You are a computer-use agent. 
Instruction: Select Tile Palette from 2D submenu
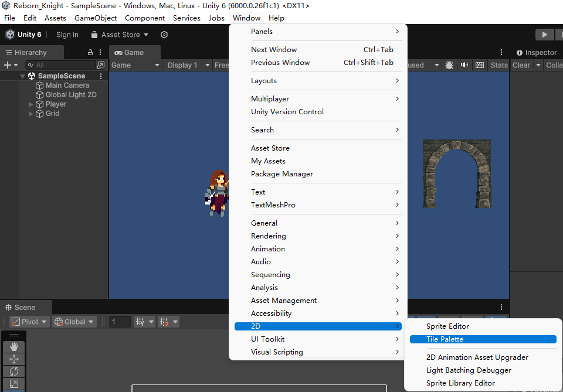click(x=483, y=339)
